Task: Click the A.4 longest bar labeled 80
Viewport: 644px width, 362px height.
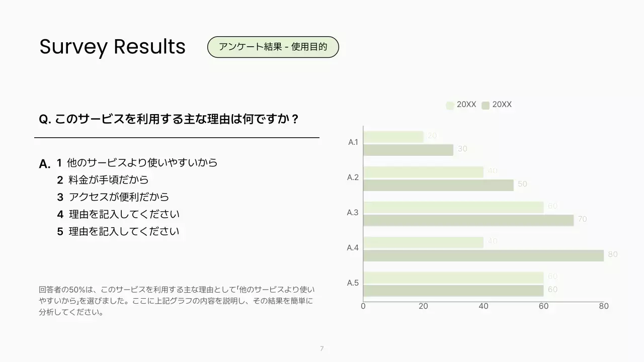Action: click(x=483, y=255)
